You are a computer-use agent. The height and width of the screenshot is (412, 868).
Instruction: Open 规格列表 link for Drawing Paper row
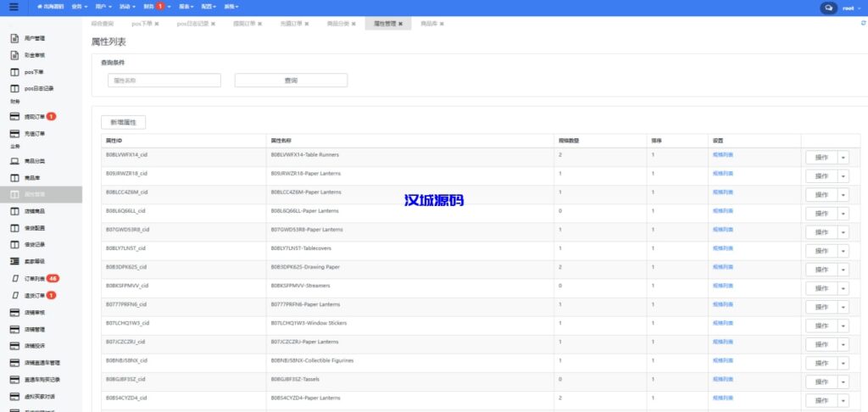click(723, 267)
